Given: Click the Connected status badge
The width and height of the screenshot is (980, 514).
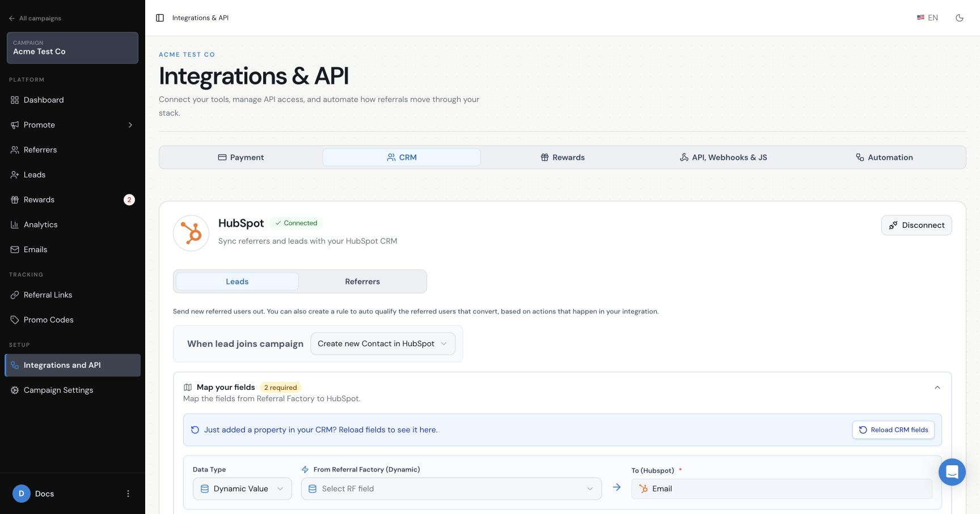Looking at the screenshot, I should pyautogui.click(x=296, y=223).
